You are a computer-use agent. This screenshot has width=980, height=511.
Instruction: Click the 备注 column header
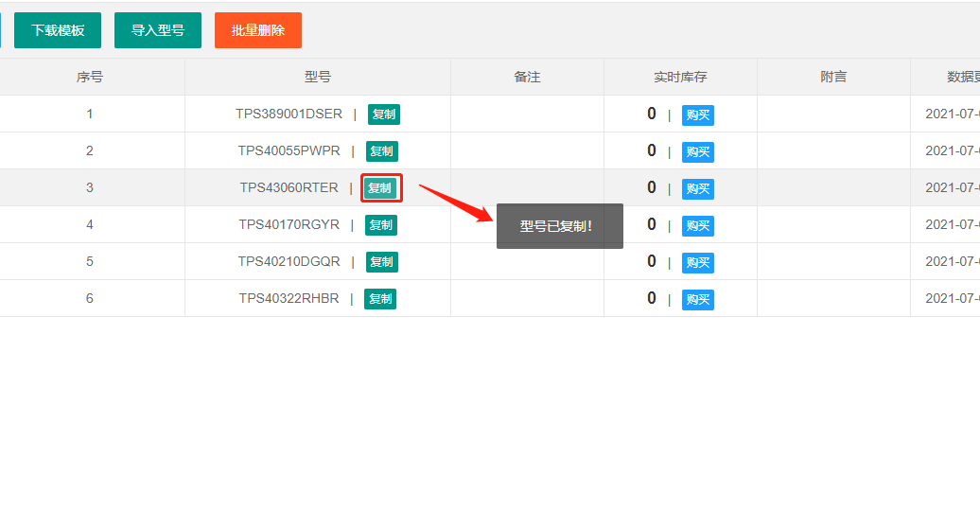coord(527,77)
